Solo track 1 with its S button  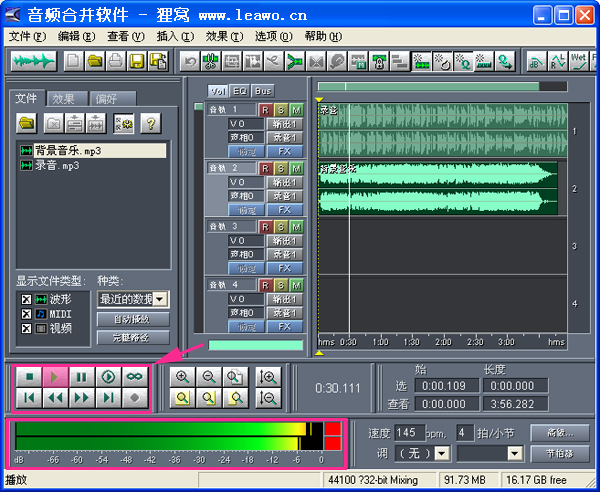[x=281, y=111]
